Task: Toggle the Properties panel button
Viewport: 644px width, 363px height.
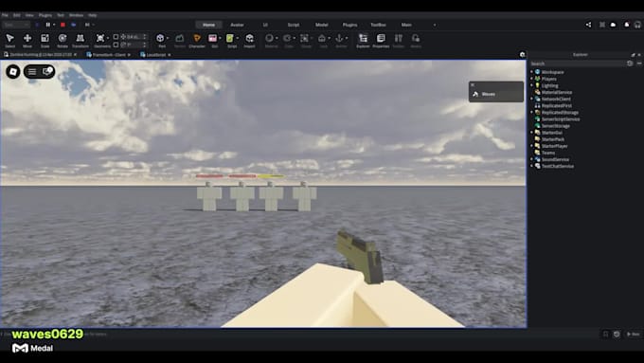Action: tap(381, 41)
